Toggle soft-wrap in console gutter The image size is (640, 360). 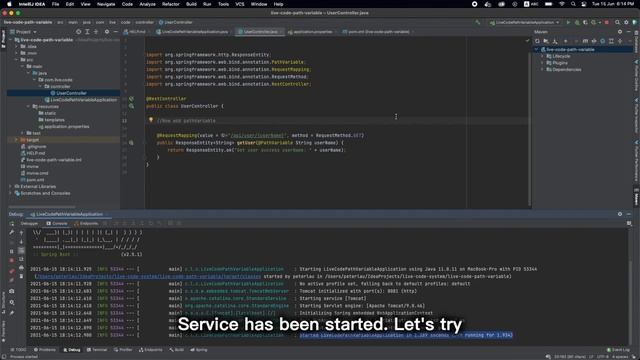(22, 250)
